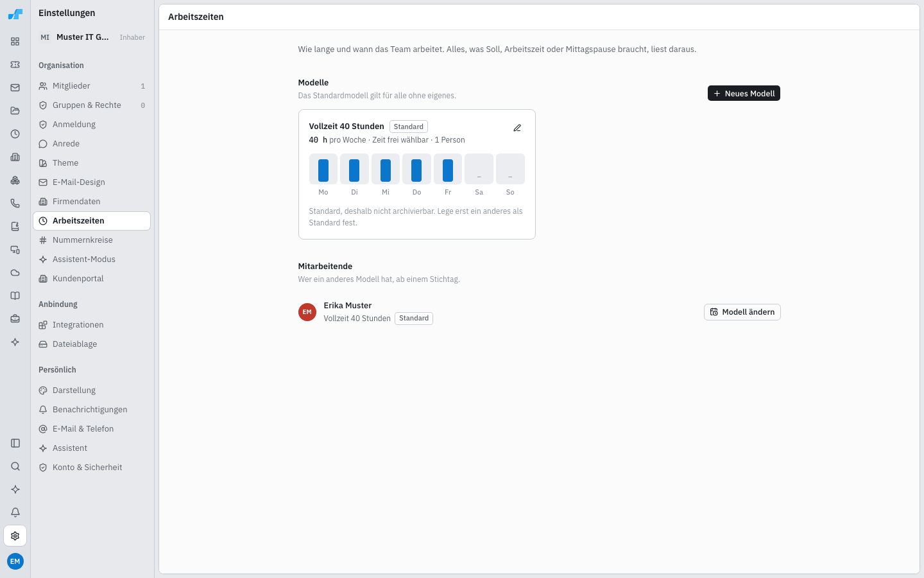Select Integrationen in sidebar

click(92, 325)
